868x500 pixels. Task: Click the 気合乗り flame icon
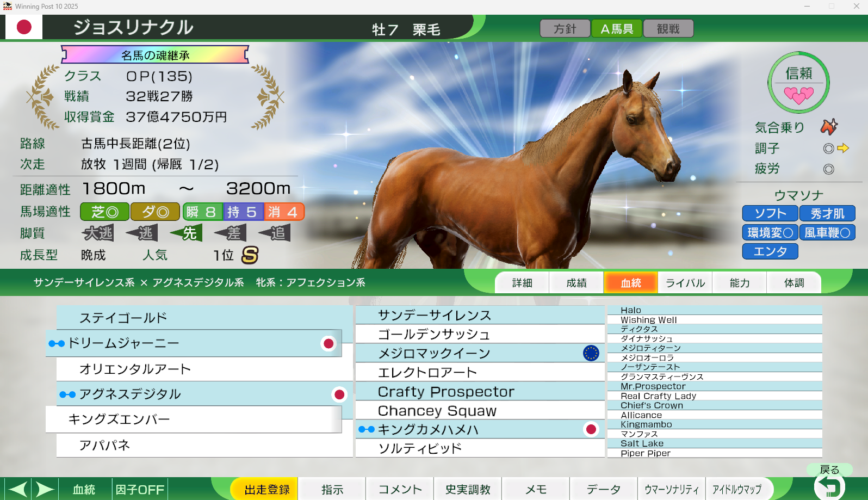coord(829,127)
